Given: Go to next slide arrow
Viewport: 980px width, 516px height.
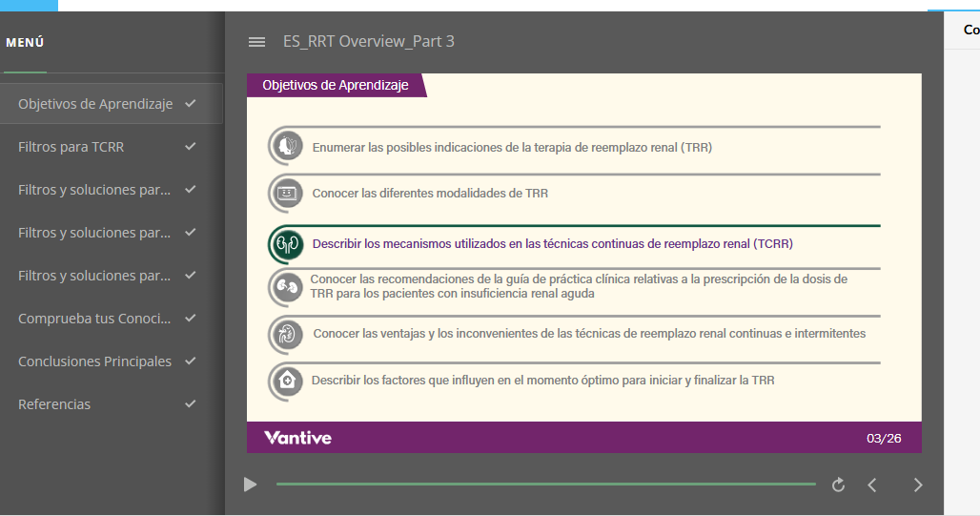Looking at the screenshot, I should click(x=917, y=485).
